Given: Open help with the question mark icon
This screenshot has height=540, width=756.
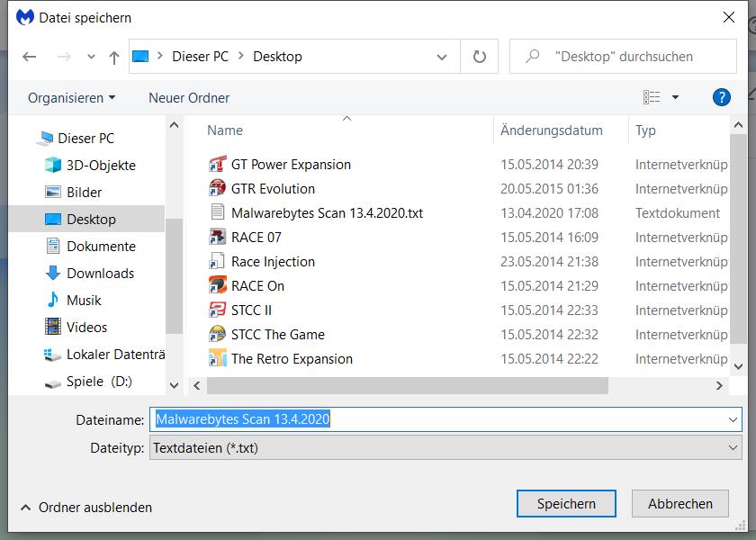Looking at the screenshot, I should 721,97.
